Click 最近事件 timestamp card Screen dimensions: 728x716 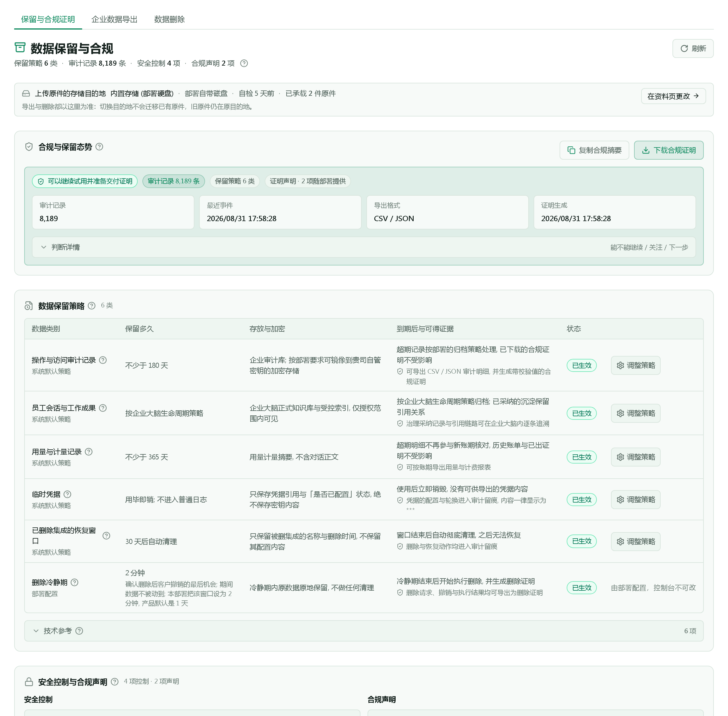point(280,212)
